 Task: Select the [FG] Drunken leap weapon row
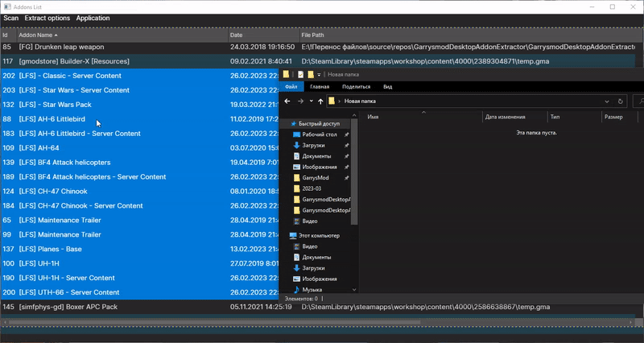pos(318,47)
